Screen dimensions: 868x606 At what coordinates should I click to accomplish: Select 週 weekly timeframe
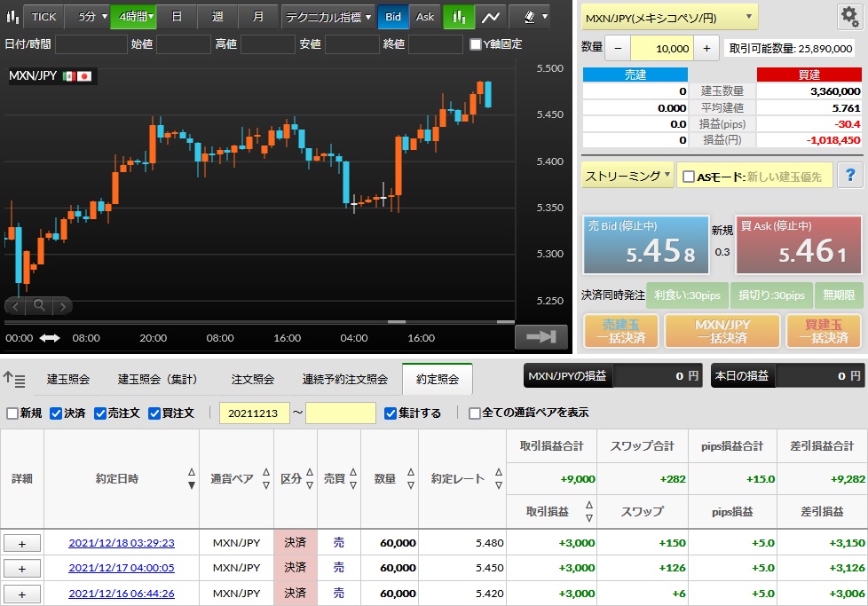tap(217, 17)
